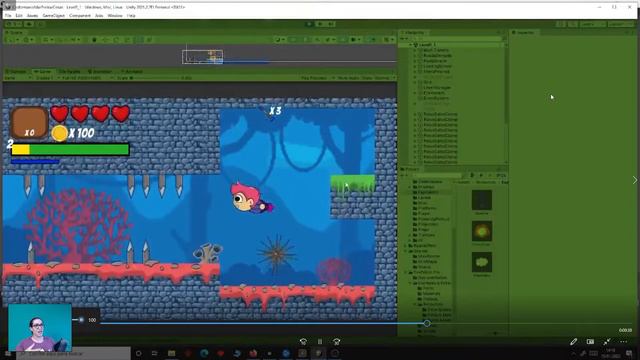
Task: Select the Hierarchy panel tab
Action: (414, 32)
